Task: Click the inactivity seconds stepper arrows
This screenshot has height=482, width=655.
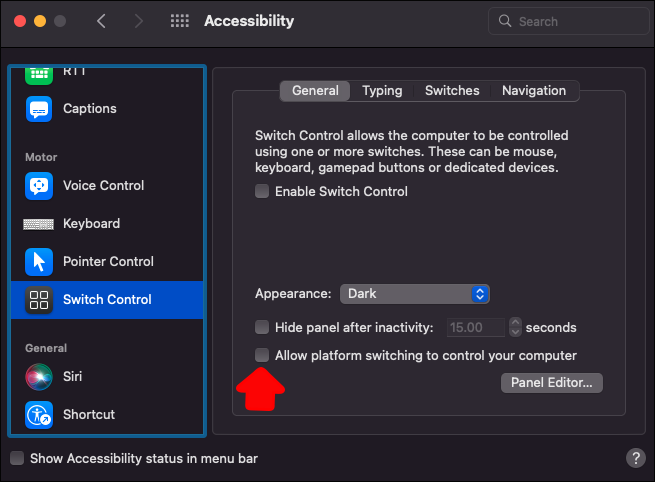Action: (x=515, y=327)
